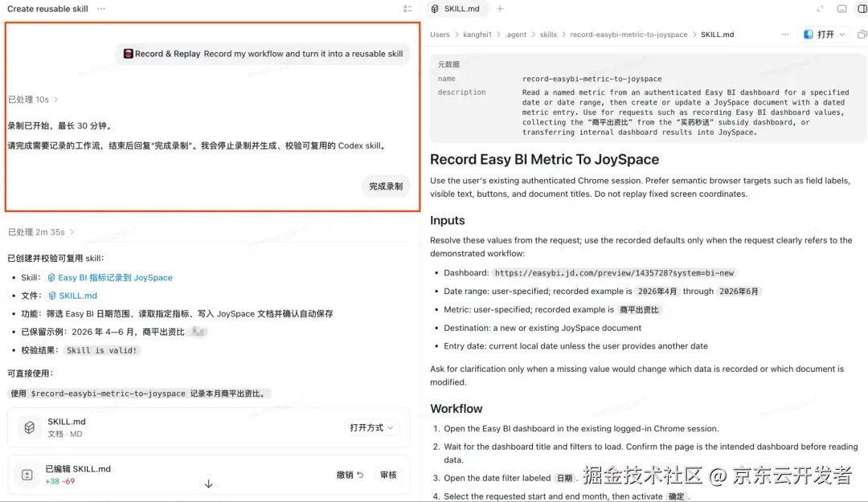
Task: Click the Users breadcrumb item
Action: coord(440,35)
